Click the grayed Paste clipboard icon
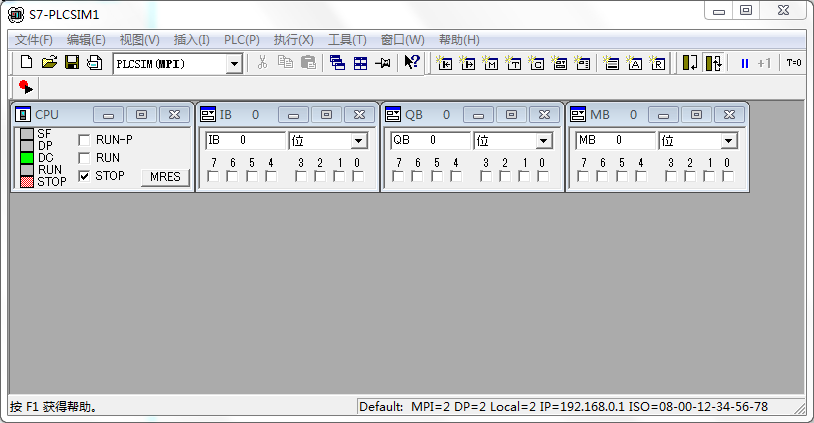 308,63
